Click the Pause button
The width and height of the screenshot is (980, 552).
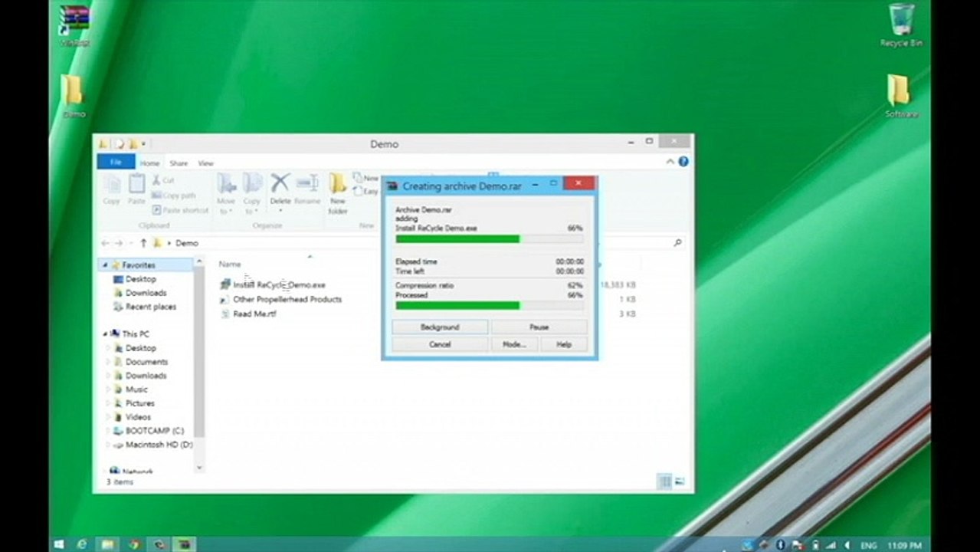539,327
